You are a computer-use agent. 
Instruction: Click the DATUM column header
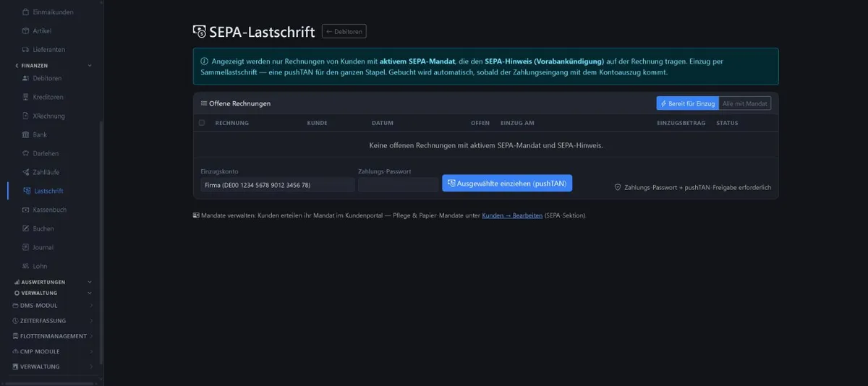click(383, 123)
